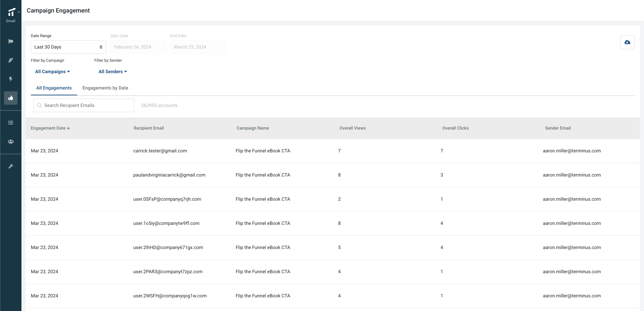The height and width of the screenshot is (311, 644).
Task: Click user.1o5iy@companytw9ff.com recipient cell
Action: [x=166, y=223]
